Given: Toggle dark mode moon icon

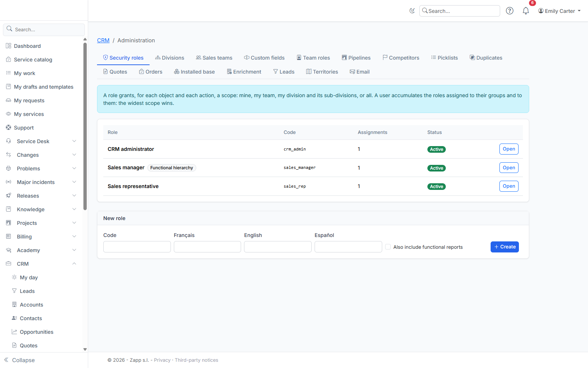Looking at the screenshot, I should pos(412,11).
